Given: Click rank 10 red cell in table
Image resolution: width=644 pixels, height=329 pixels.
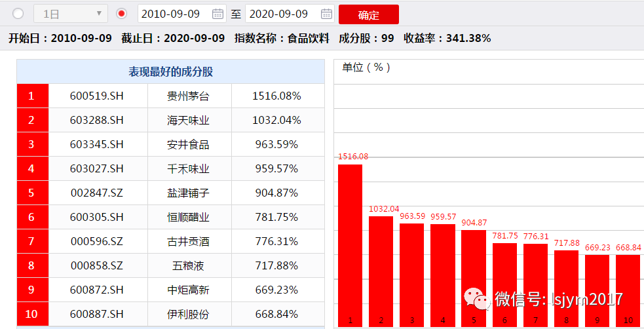Looking at the screenshot, I should [33, 314].
